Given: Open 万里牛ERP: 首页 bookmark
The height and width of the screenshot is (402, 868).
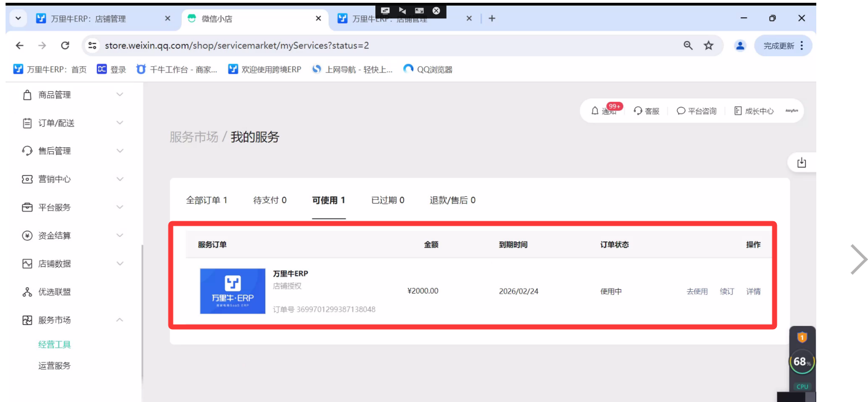Looking at the screenshot, I should 49,70.
